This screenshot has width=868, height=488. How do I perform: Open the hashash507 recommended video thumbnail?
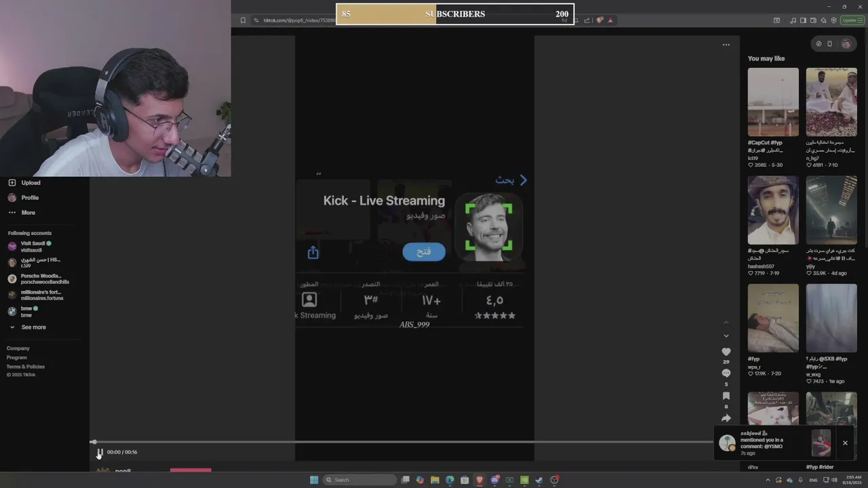[773, 210]
